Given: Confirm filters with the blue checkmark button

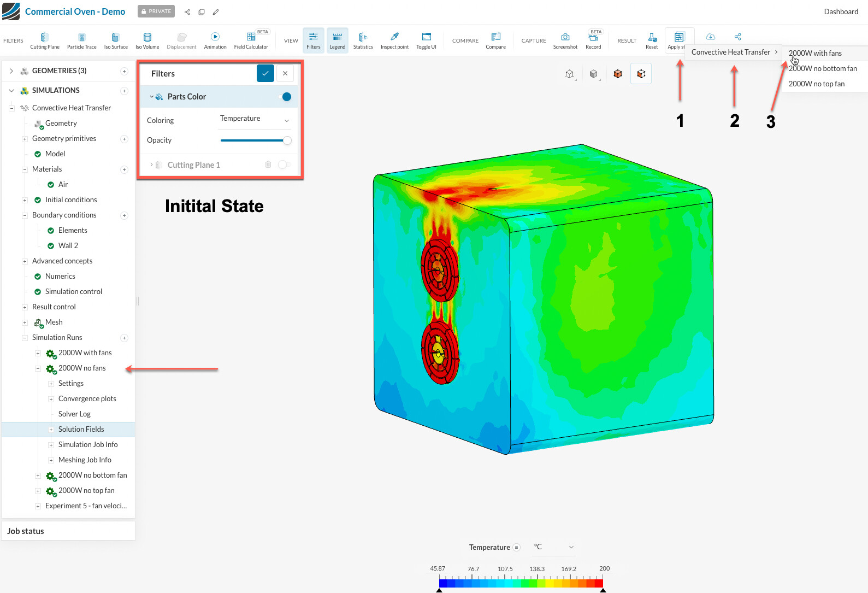Looking at the screenshot, I should pyautogui.click(x=265, y=73).
